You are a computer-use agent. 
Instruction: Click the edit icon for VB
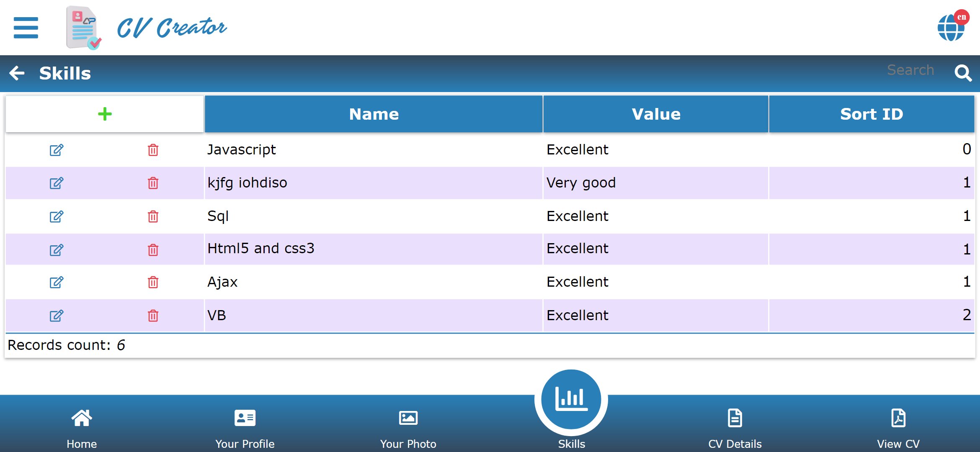(x=57, y=316)
